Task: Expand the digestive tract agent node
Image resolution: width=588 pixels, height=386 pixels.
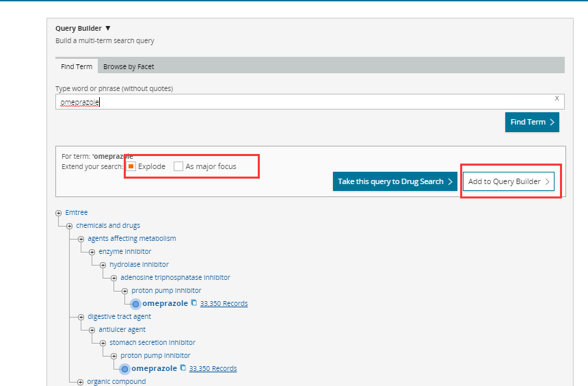Action: [81, 317]
